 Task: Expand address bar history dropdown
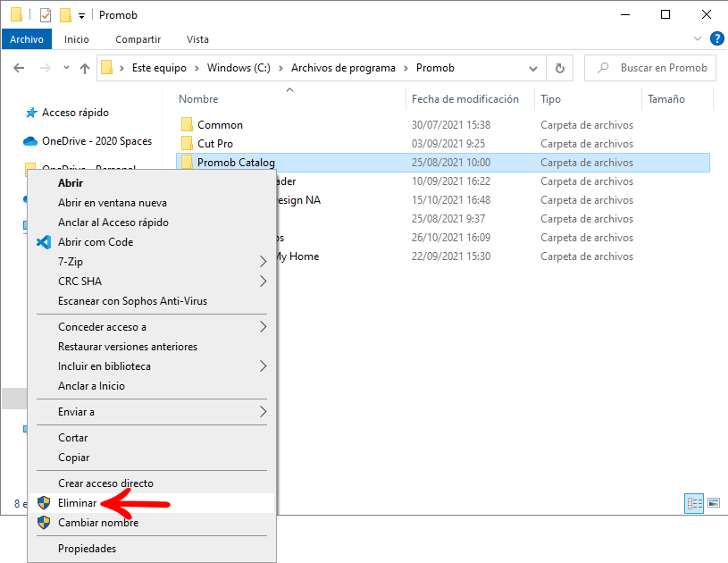[x=533, y=68]
